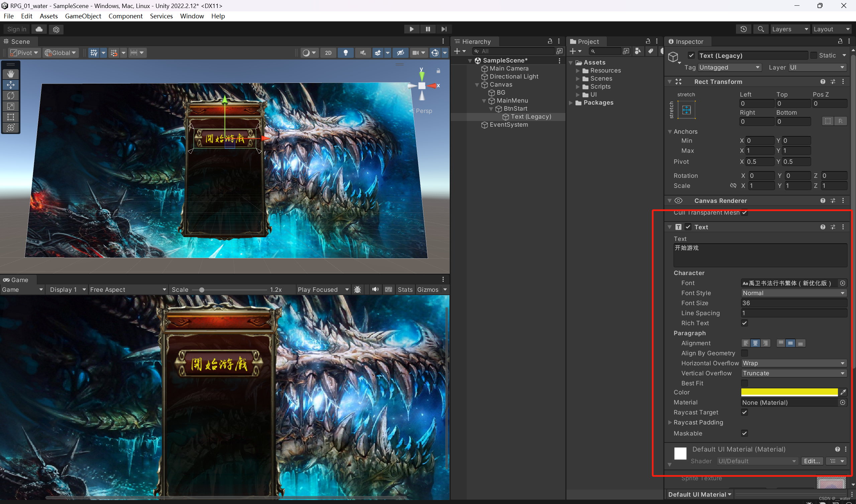Select the Move tool in Scene
The height and width of the screenshot is (504, 856).
10,85
